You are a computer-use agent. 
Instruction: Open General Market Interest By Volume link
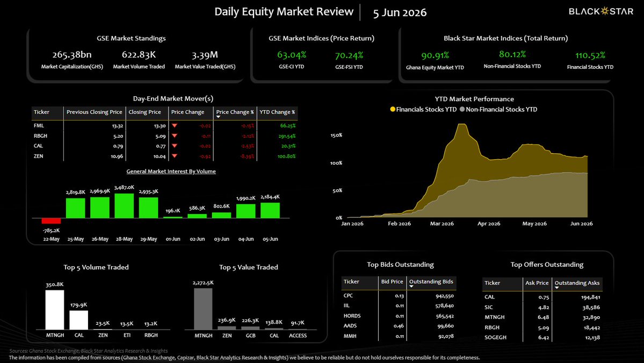[x=171, y=172]
